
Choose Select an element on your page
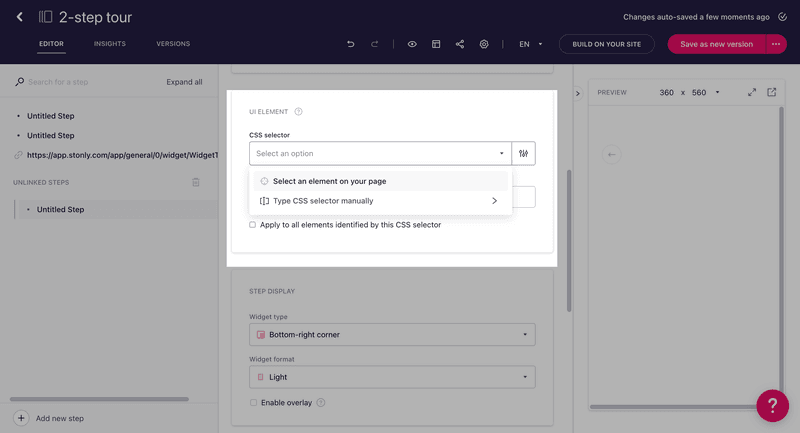[329, 181]
